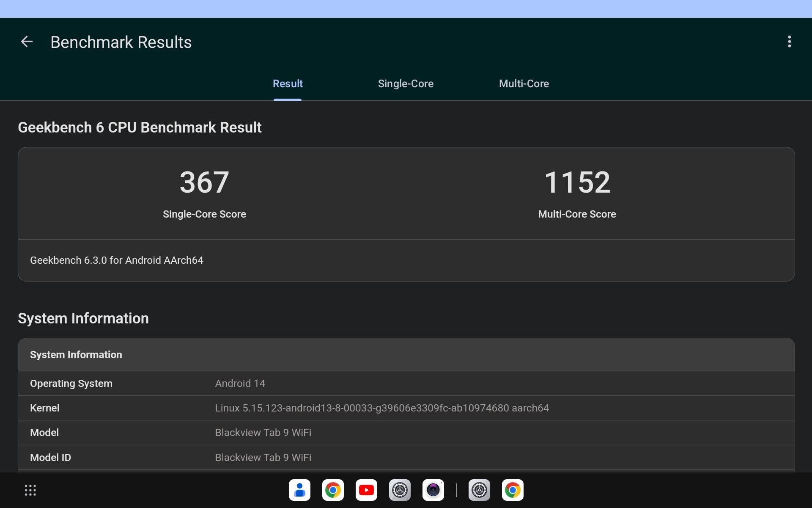Click the Multi-Core Score label

pyautogui.click(x=577, y=214)
